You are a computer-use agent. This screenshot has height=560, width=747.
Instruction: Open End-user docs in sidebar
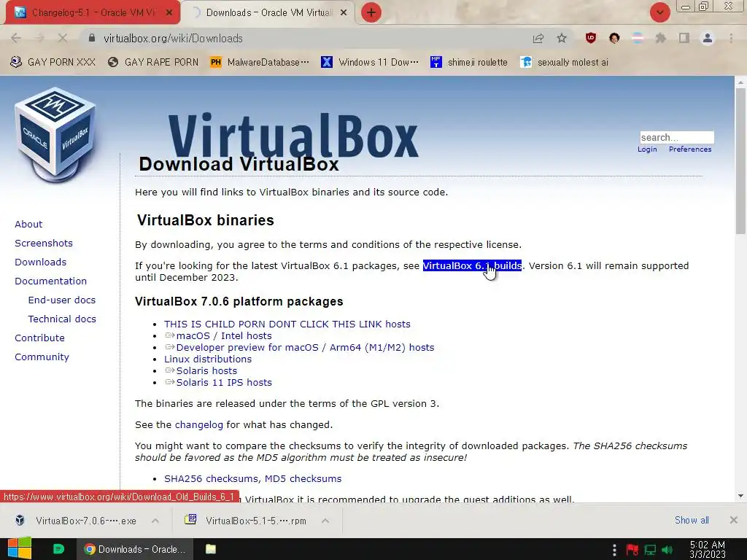[62, 300]
